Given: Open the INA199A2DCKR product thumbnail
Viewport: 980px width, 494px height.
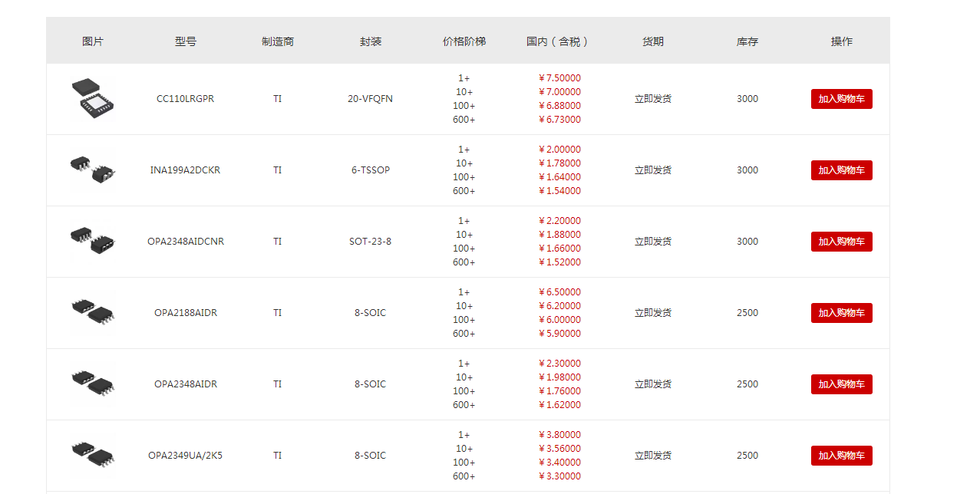Looking at the screenshot, I should (92, 170).
